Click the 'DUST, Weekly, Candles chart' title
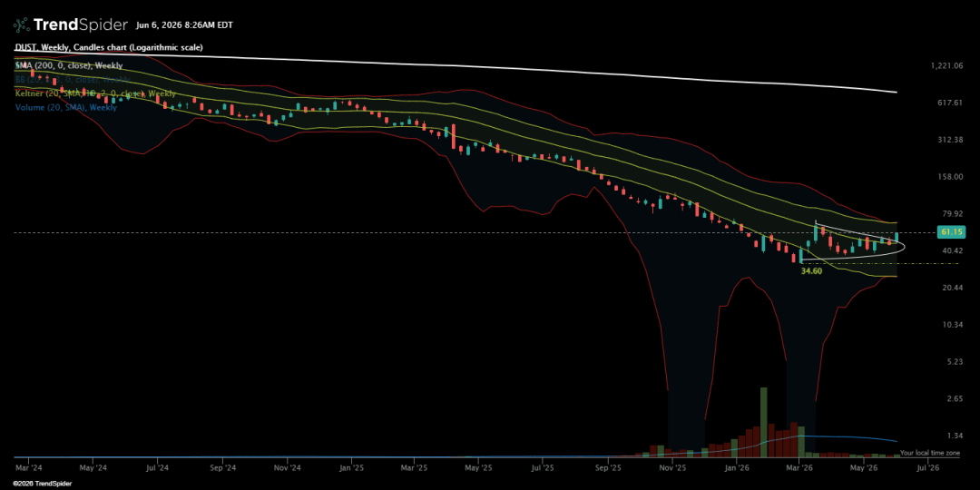This screenshot has width=980, height=490. tap(108, 47)
